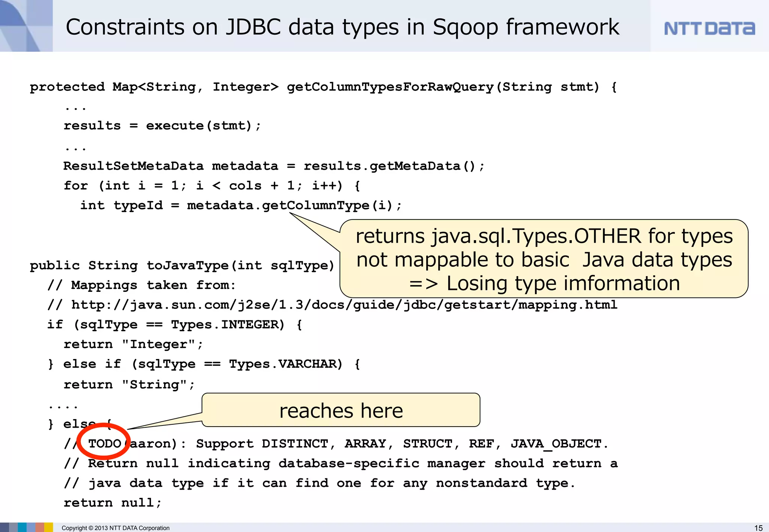Click 'int typeId = metadata.getColumnType(i);'
The height and width of the screenshot is (532, 769).
(241, 206)
